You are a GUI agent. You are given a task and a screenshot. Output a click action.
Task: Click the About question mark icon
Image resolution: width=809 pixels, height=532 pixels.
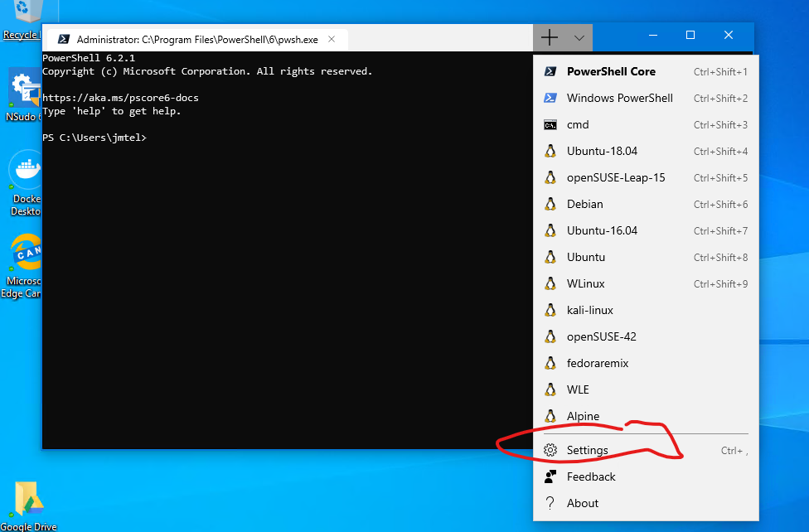[550, 503]
